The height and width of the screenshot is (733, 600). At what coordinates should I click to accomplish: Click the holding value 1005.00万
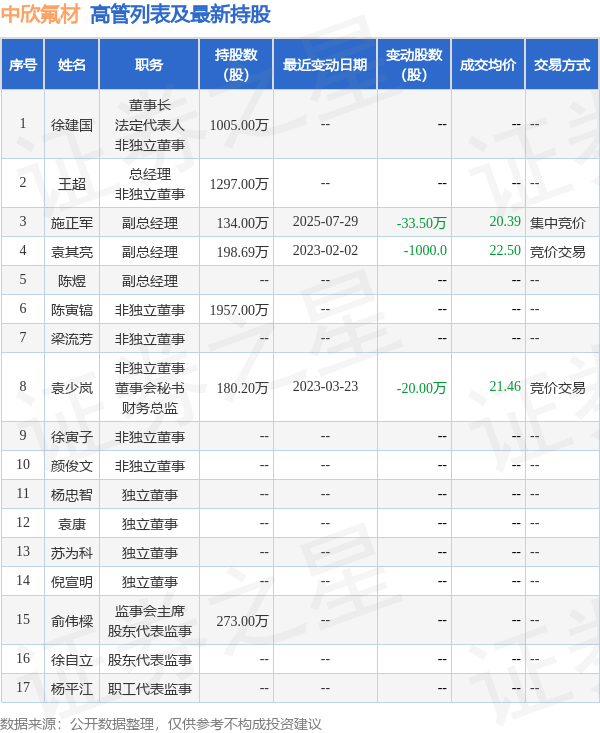point(239,125)
